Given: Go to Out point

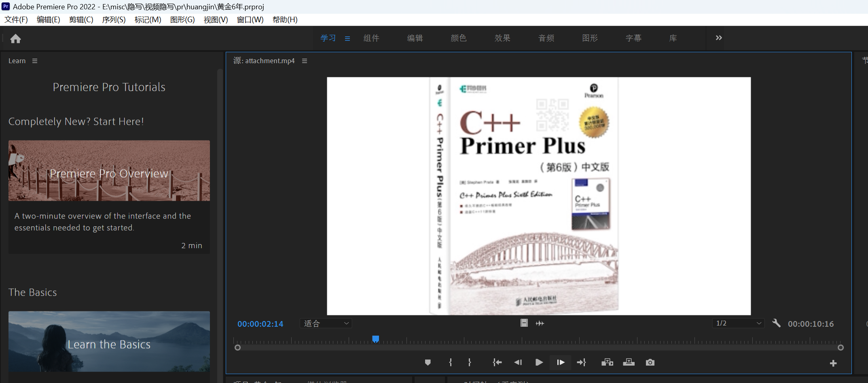Looking at the screenshot, I should (x=581, y=362).
